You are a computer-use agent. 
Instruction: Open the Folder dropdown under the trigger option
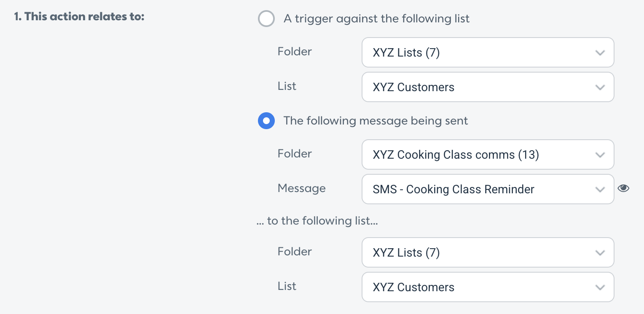coord(488,52)
